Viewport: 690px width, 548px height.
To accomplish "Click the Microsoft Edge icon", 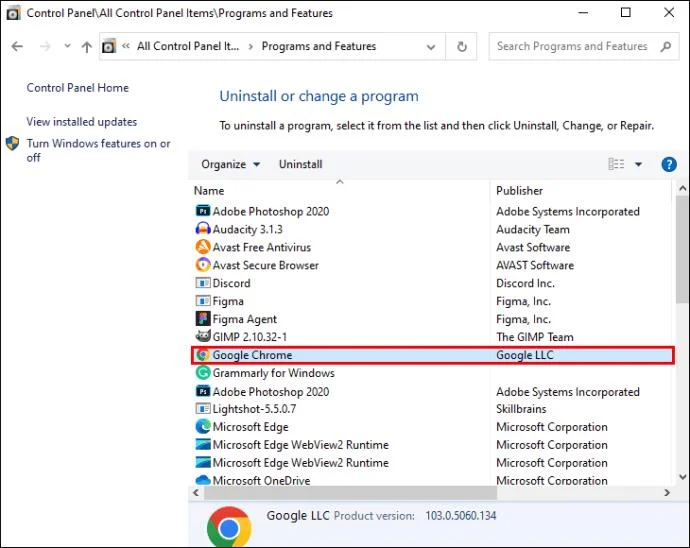I will point(203,427).
